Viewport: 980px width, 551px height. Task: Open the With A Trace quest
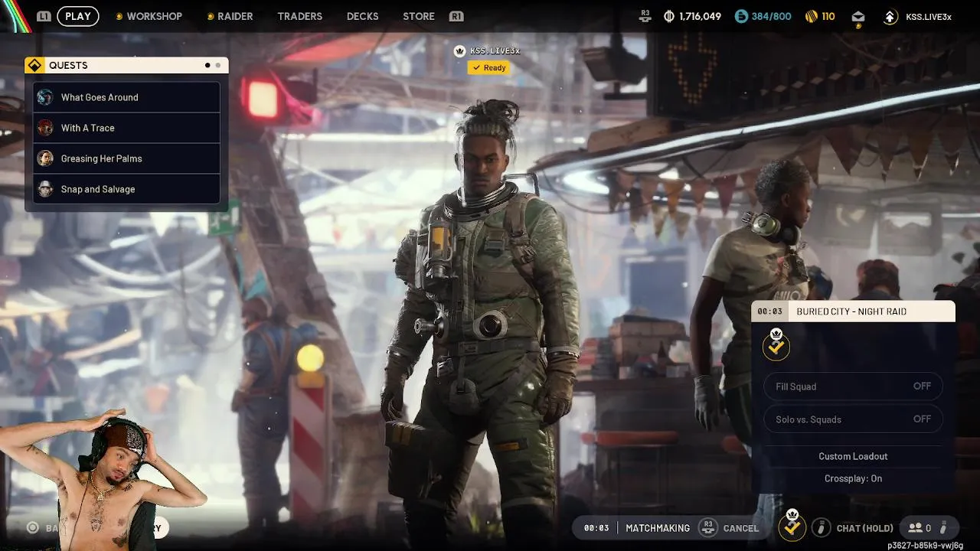[x=127, y=128]
